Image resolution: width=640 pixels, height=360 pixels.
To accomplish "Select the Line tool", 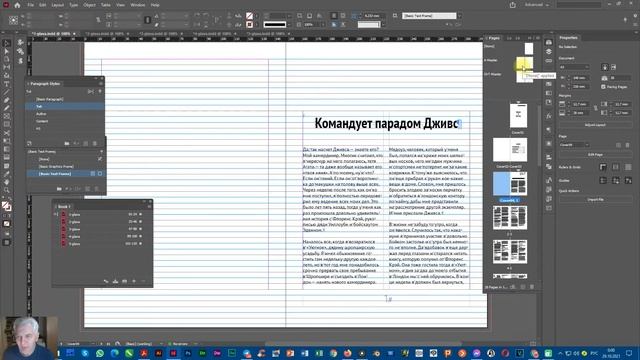I will pos(7,92).
